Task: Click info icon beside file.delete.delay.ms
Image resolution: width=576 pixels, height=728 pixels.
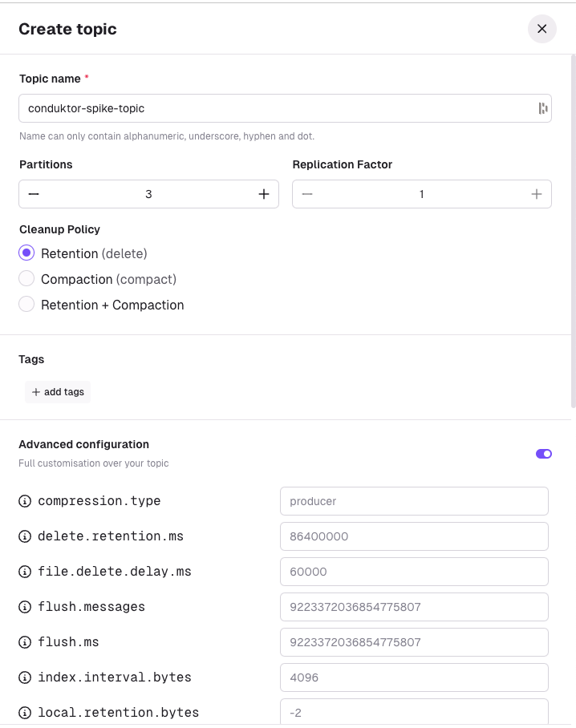Action: 25,572
